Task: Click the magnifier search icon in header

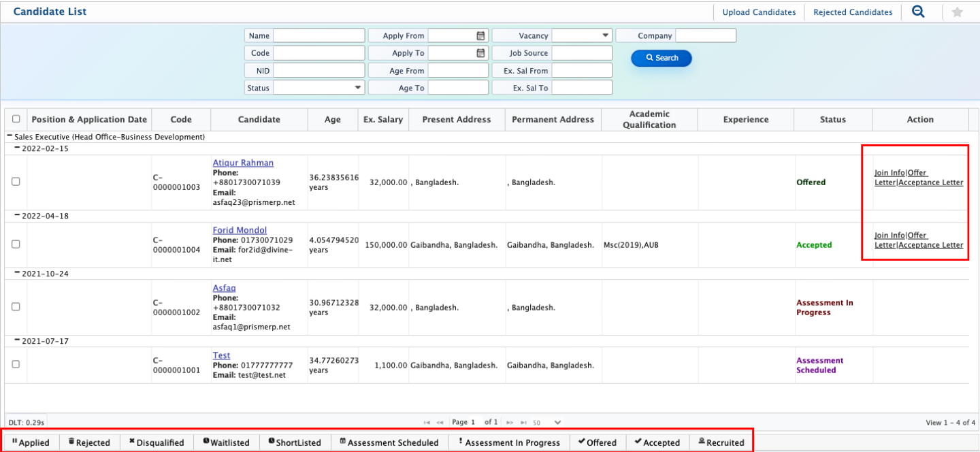Action: pyautogui.click(x=918, y=12)
